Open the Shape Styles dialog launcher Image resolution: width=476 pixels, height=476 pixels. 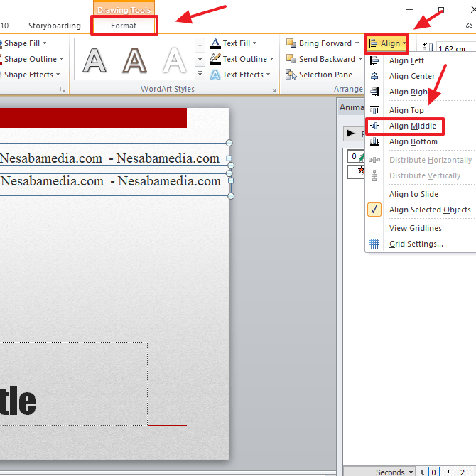tap(63, 90)
